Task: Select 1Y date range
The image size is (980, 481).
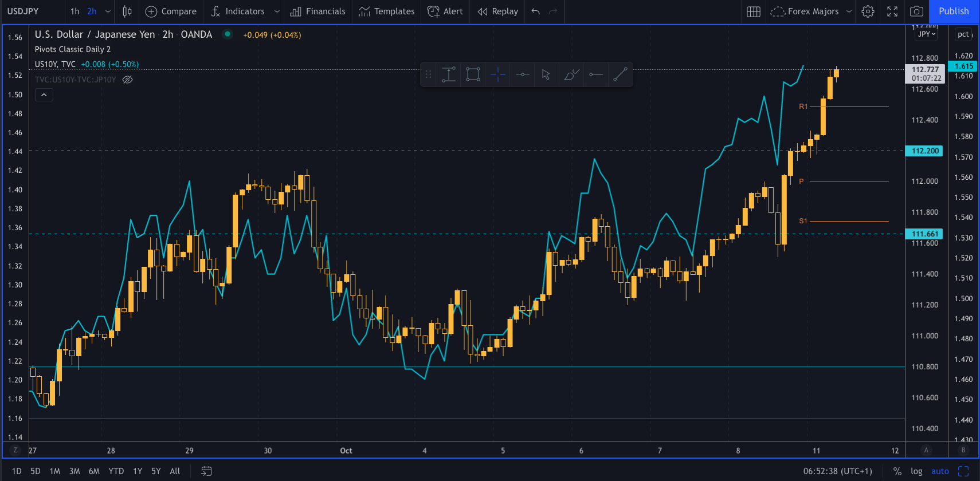Action: coord(138,471)
